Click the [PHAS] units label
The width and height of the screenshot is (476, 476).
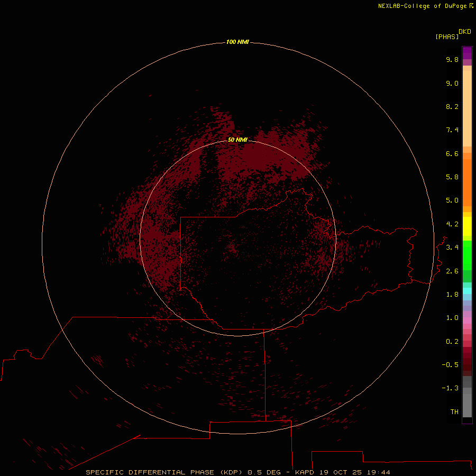447,36
